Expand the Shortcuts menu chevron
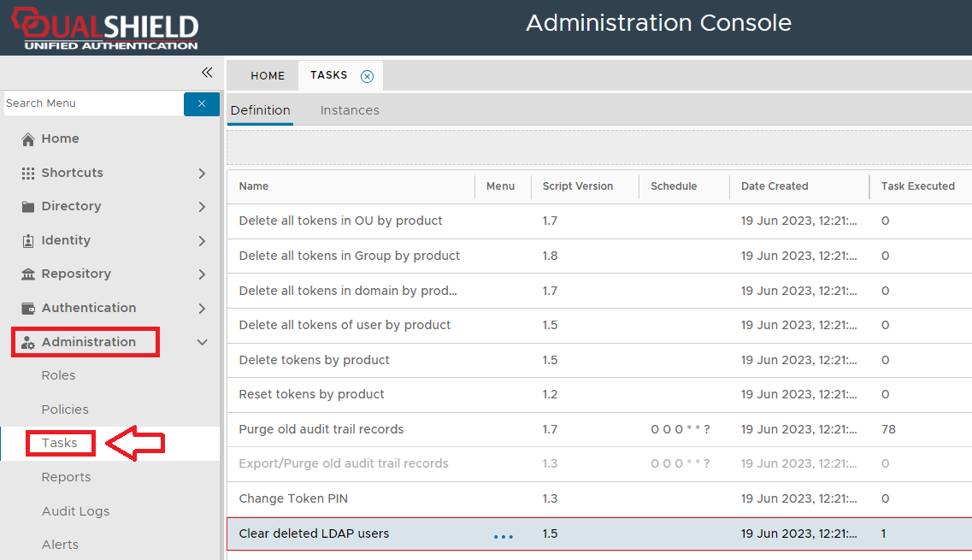972x560 pixels. coord(202,174)
